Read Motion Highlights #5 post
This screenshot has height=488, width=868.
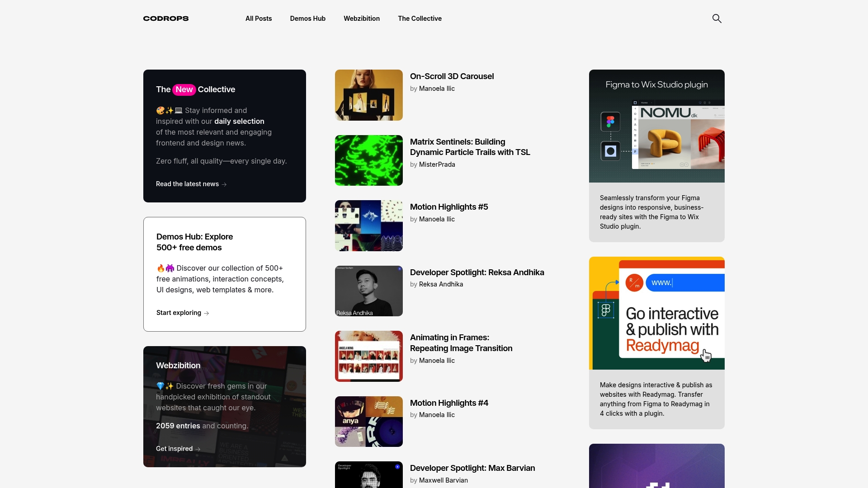[449, 207]
